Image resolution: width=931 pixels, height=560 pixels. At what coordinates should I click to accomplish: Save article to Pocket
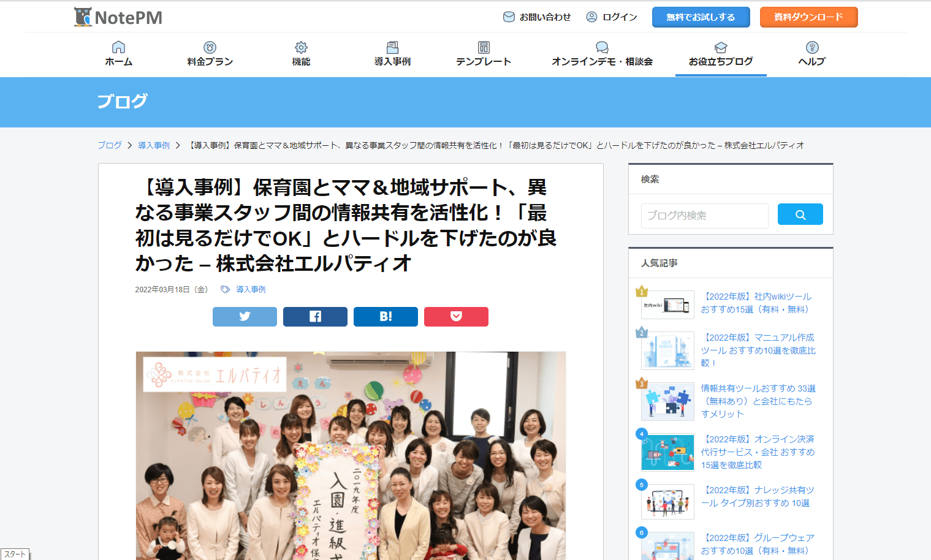456,317
